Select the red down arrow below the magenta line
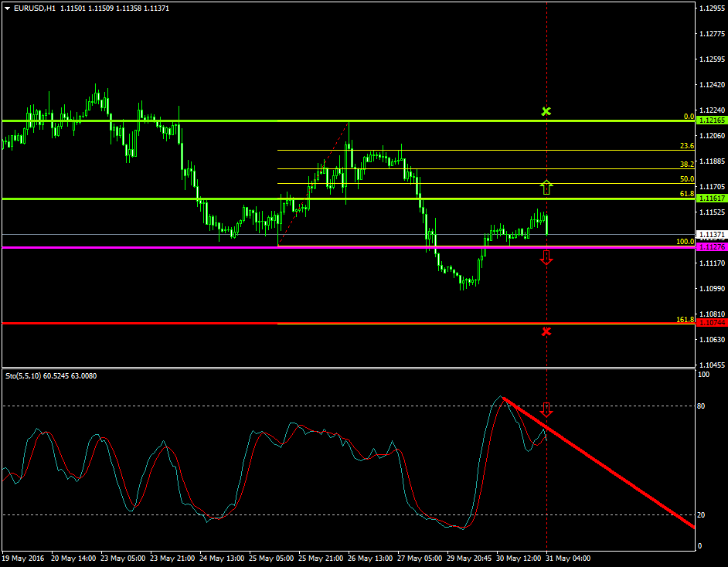The width and height of the screenshot is (728, 567). tap(546, 257)
